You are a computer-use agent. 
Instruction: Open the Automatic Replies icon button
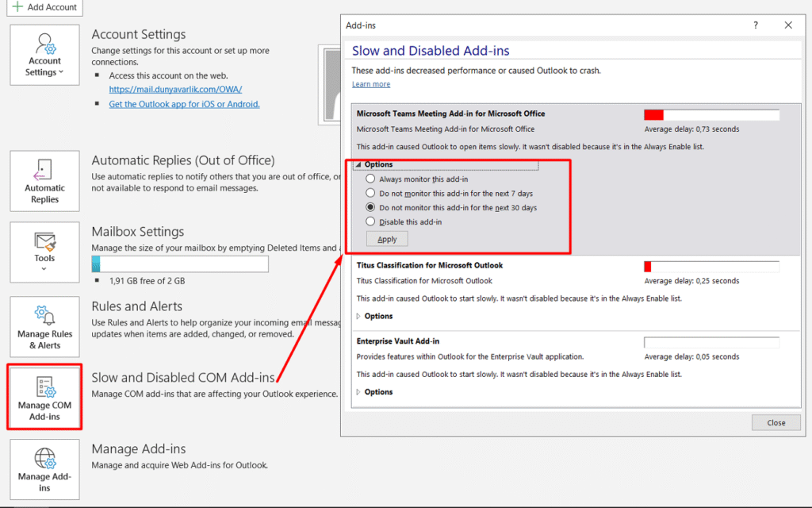(x=44, y=181)
